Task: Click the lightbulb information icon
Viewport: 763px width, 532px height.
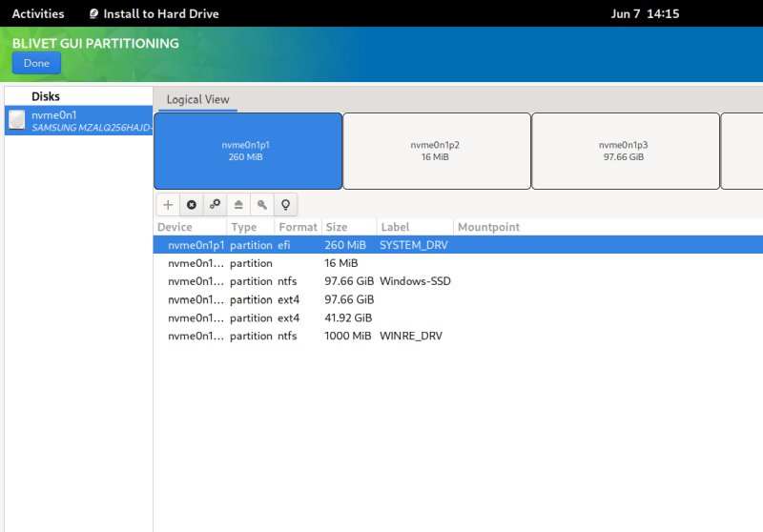Action: pyautogui.click(x=283, y=204)
